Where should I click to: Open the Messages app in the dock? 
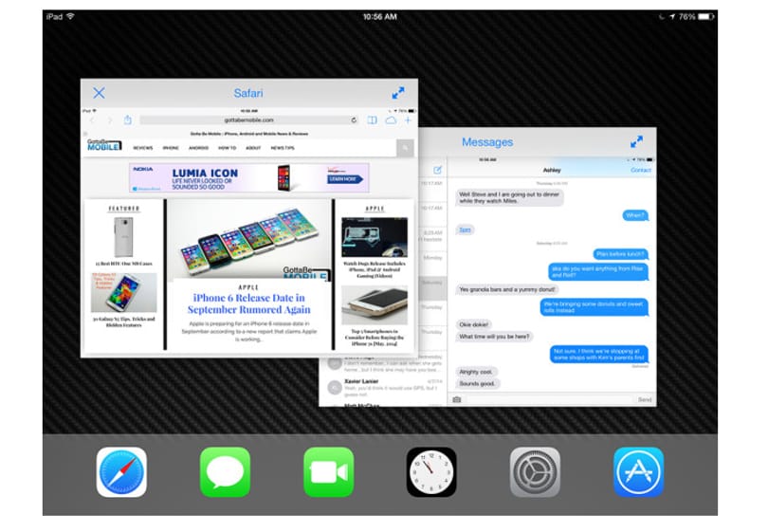point(225,471)
